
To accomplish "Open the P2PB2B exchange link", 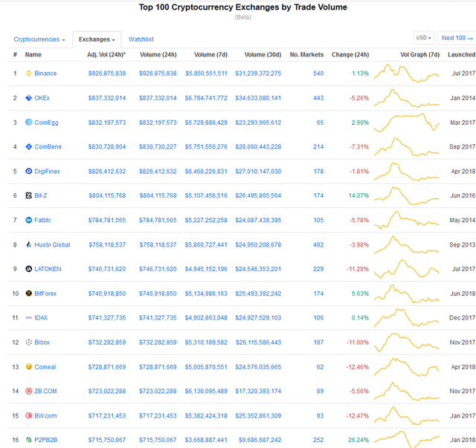I will coord(46,440).
